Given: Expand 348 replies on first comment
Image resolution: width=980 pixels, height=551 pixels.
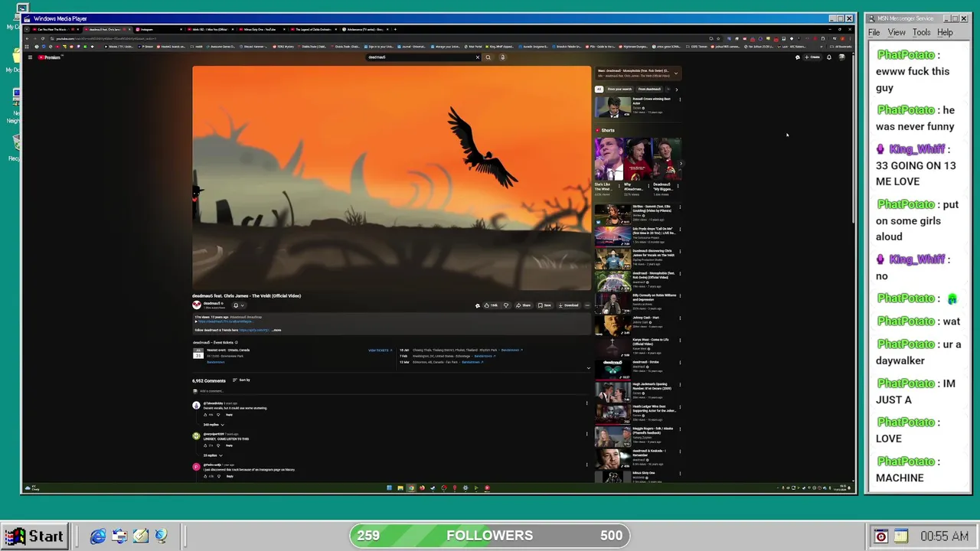Looking at the screenshot, I should [214, 424].
